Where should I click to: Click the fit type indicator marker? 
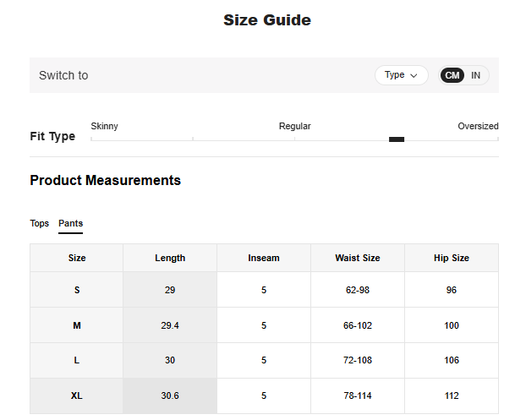point(397,139)
